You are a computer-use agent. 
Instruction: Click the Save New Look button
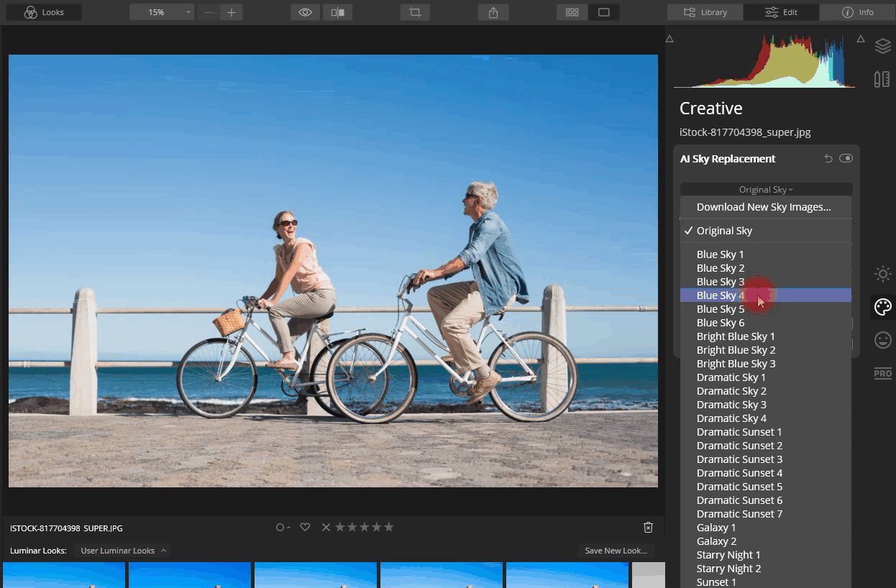point(616,551)
